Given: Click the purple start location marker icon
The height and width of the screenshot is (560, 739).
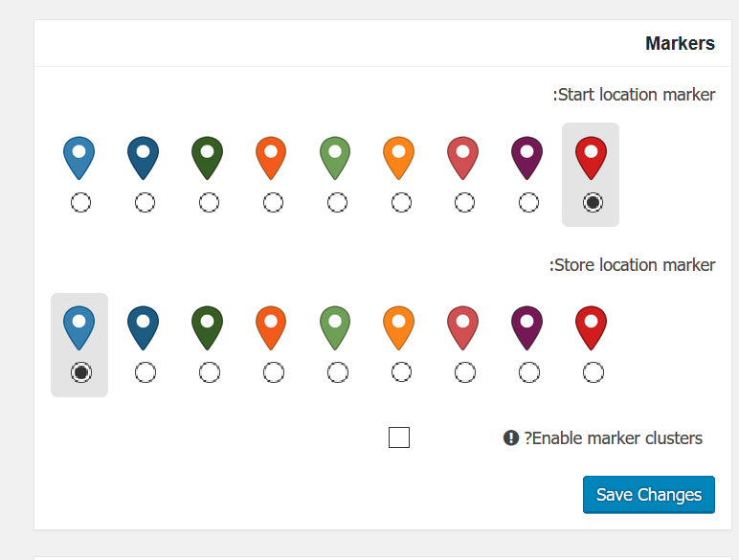Looking at the screenshot, I should click(526, 158).
